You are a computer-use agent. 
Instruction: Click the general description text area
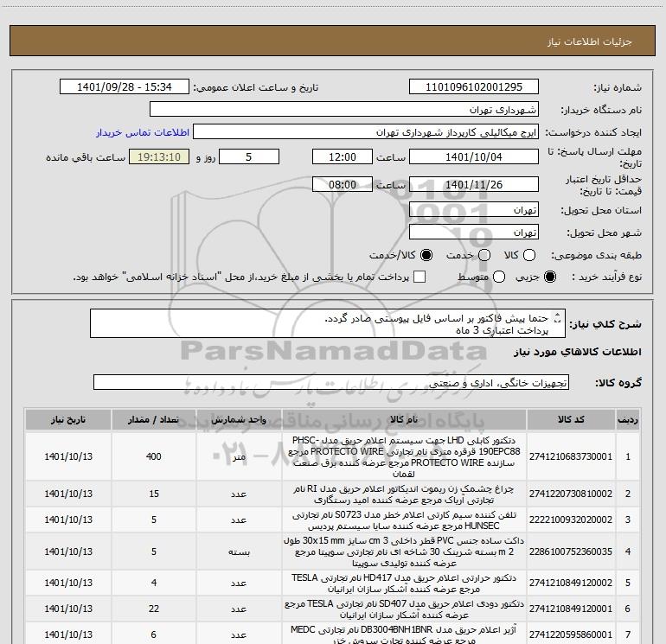tap(328, 324)
